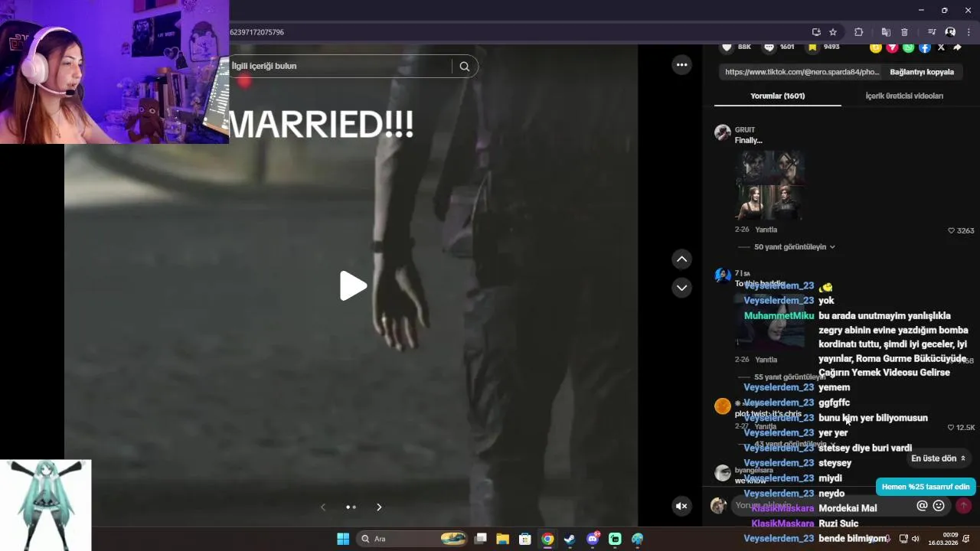Click the install app icon in address bar
The height and width of the screenshot is (551, 980).
[816, 32]
